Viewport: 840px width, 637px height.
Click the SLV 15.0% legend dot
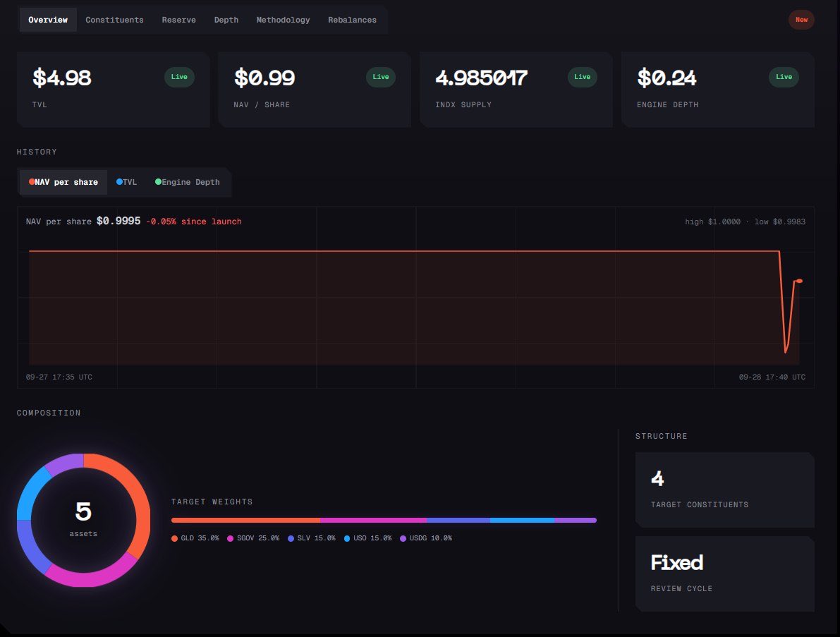point(291,538)
